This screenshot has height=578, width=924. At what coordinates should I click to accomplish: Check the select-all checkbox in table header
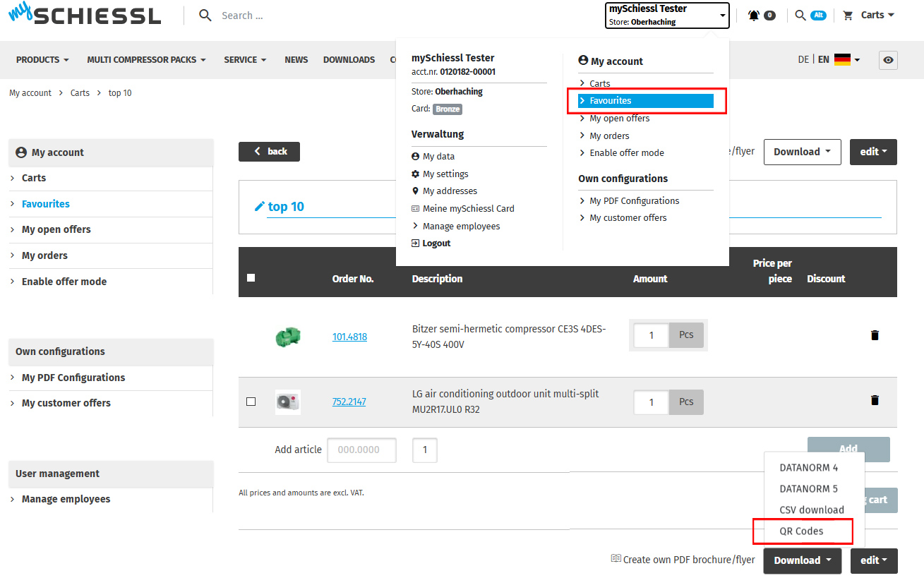251,278
